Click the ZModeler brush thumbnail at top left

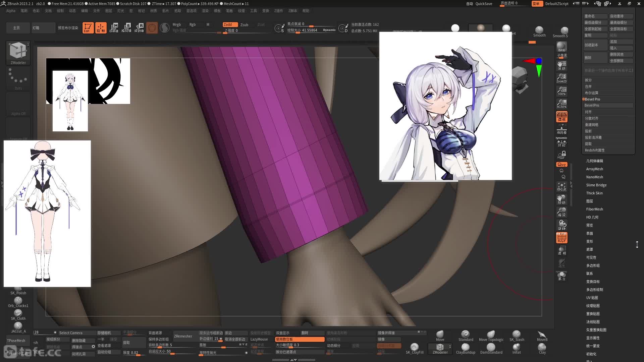click(18, 53)
